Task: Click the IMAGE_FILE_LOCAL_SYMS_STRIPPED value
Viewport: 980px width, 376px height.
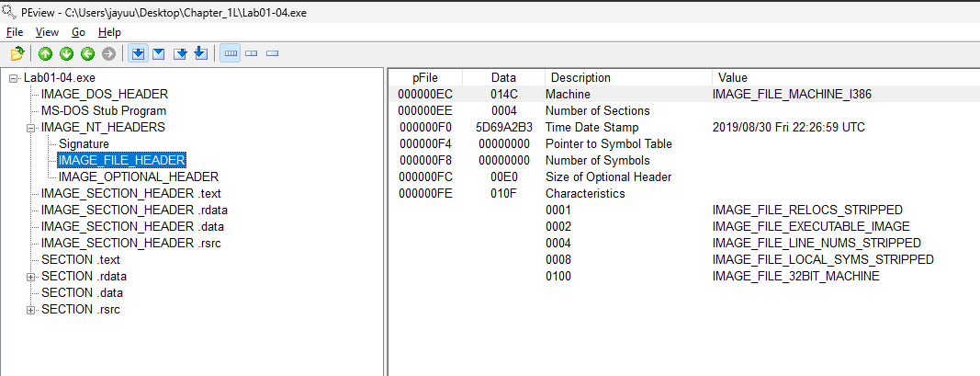Action: click(823, 259)
